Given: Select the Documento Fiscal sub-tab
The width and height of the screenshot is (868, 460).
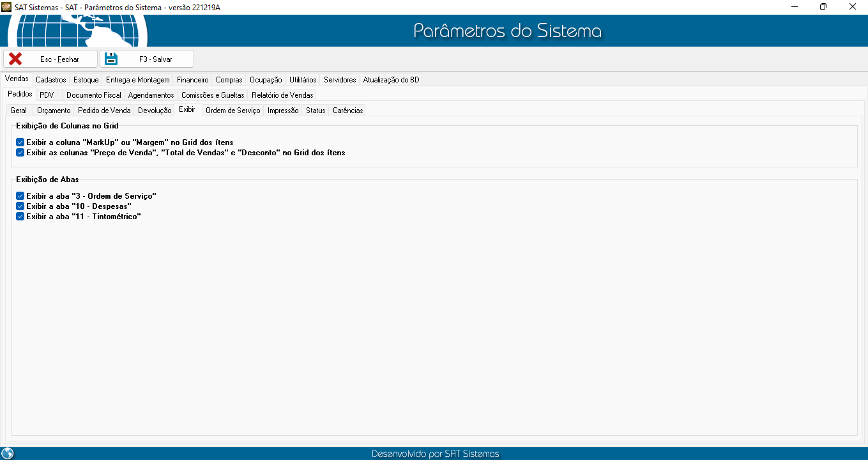Looking at the screenshot, I should point(93,95).
